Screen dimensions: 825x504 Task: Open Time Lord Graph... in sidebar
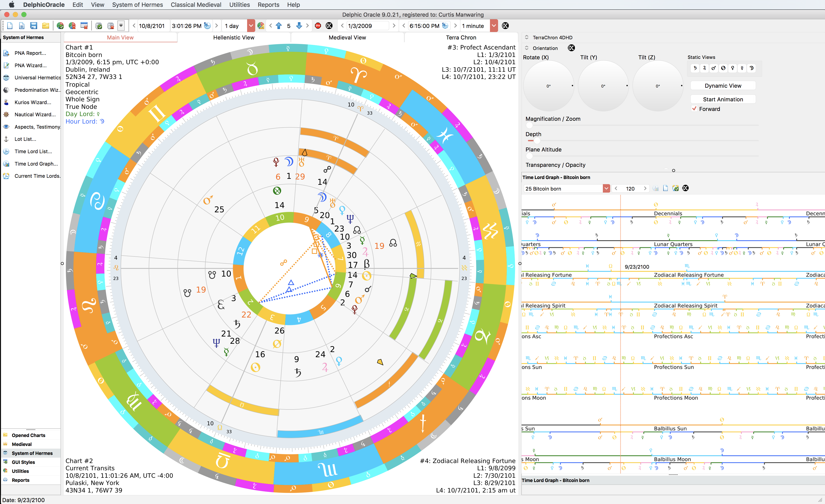[36, 164]
